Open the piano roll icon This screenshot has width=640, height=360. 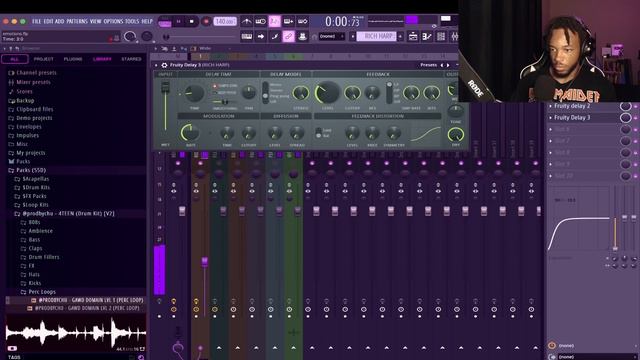[247, 36]
